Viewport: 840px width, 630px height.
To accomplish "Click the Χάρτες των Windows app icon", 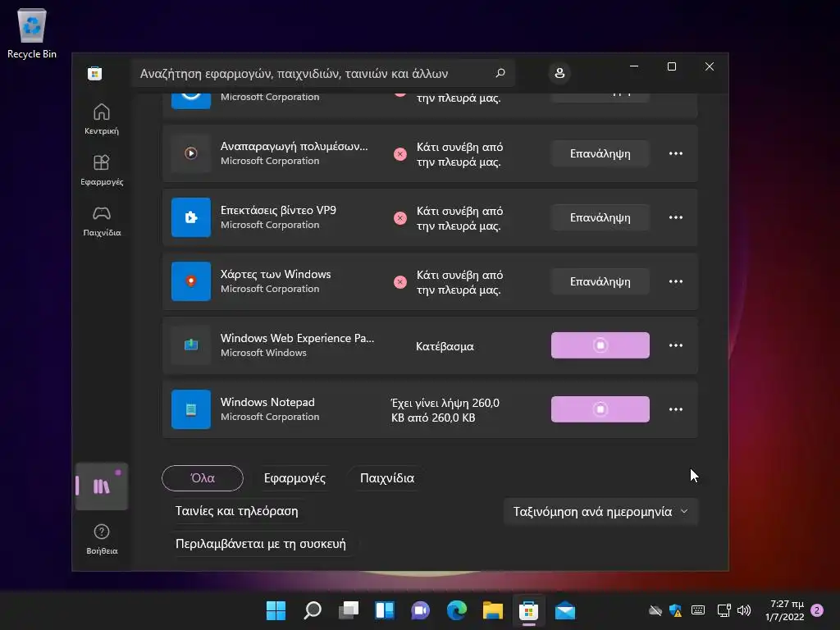I will 190,281.
